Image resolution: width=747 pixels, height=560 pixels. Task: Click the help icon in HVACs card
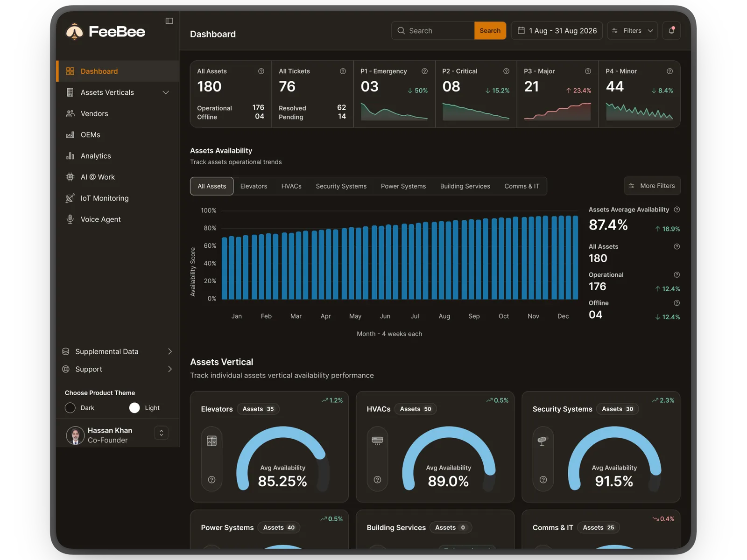pos(377,480)
